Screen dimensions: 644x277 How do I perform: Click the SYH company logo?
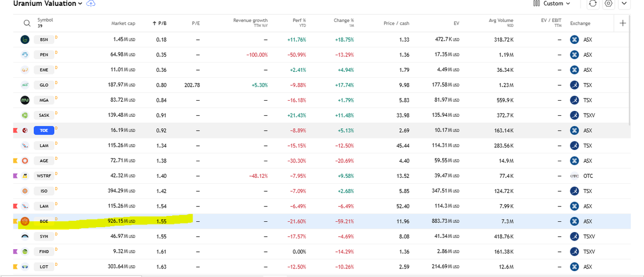pyautogui.click(x=25, y=236)
